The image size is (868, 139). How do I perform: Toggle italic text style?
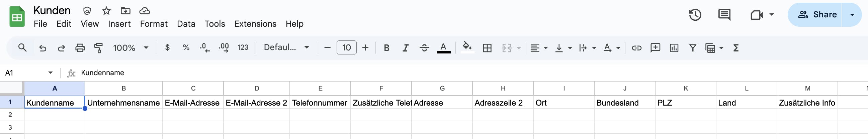(x=405, y=48)
